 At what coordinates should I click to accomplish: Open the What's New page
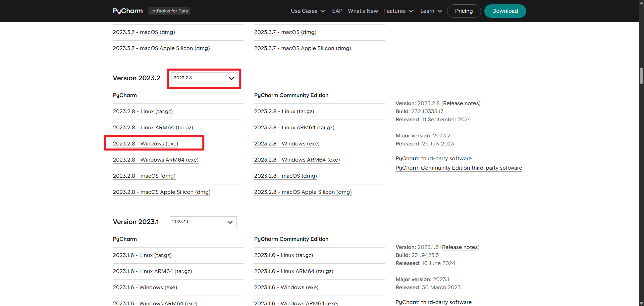(x=363, y=11)
